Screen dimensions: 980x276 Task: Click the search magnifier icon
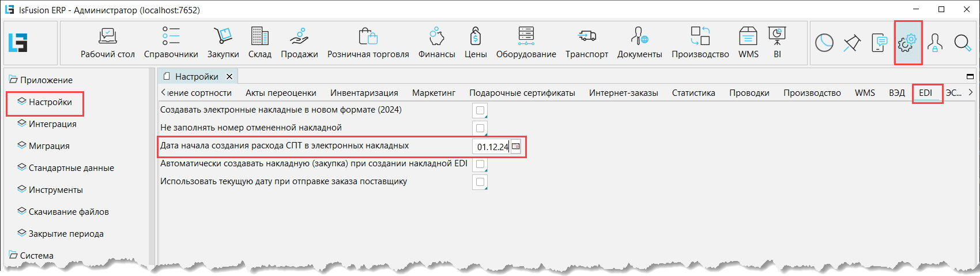pos(962,43)
